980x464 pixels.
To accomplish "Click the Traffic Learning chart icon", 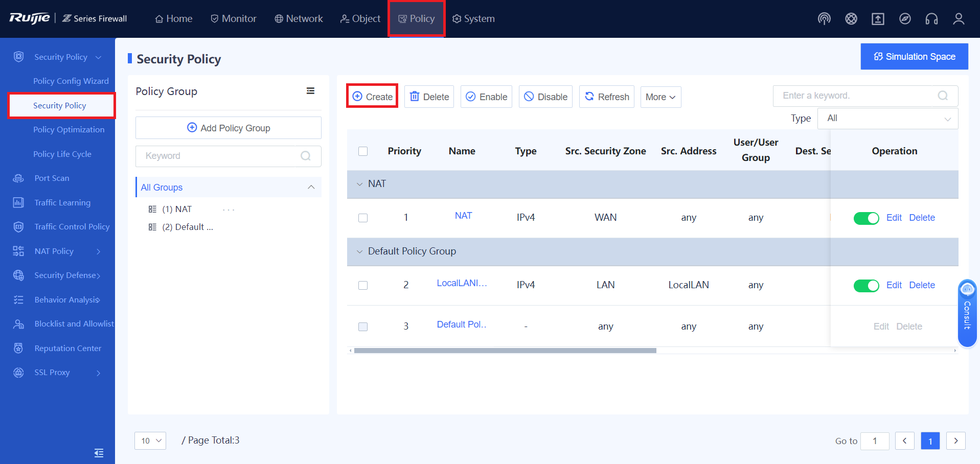I will (x=18, y=202).
